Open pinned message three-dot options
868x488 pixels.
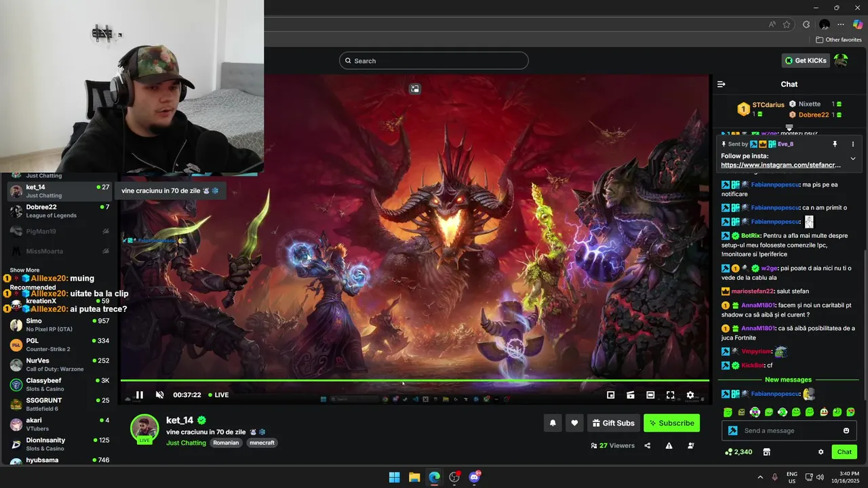(852, 144)
